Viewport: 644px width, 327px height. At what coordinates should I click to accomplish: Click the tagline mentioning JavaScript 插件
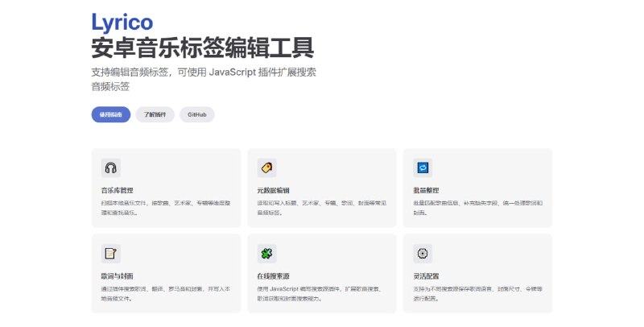click(x=204, y=79)
